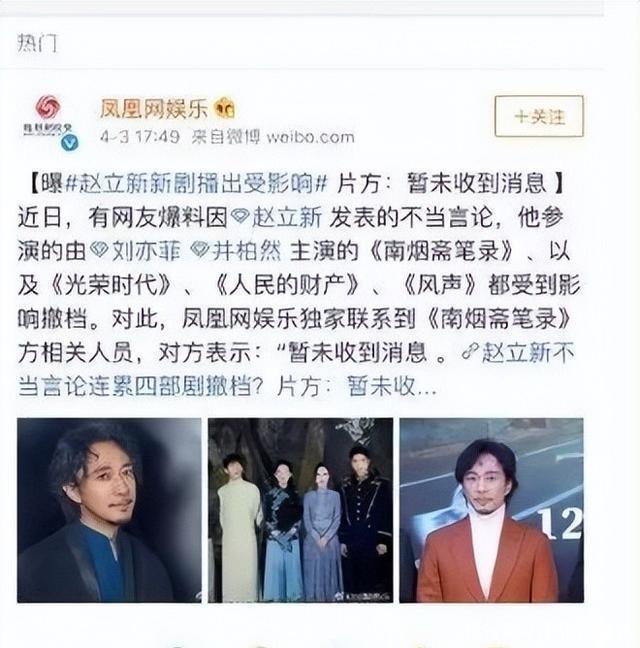Open middle photo of four cast members
The height and width of the screenshot is (648, 640).
click(300, 510)
